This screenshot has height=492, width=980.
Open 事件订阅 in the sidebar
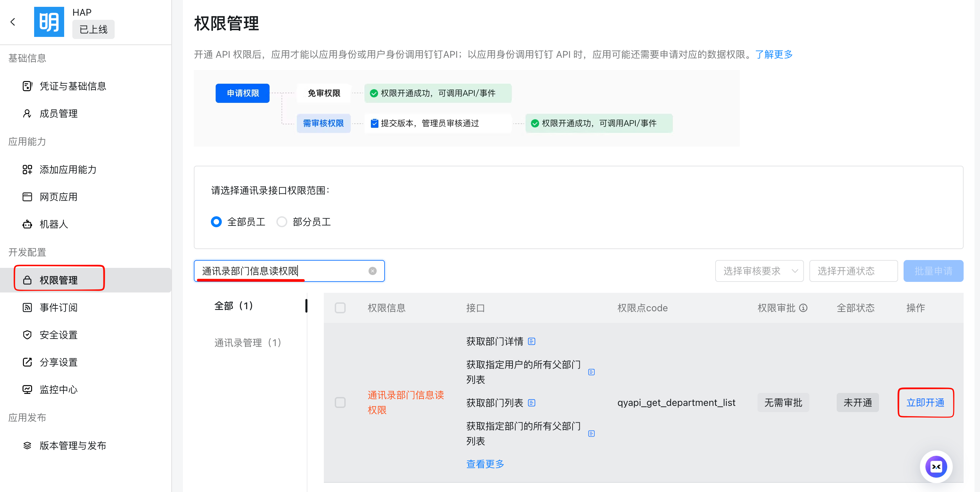(x=59, y=307)
